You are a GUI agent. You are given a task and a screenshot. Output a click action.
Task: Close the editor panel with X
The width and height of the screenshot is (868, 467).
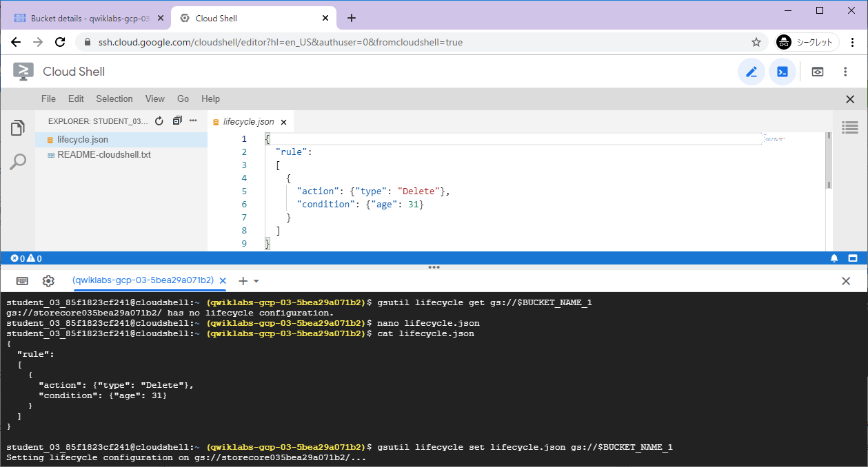click(x=850, y=99)
